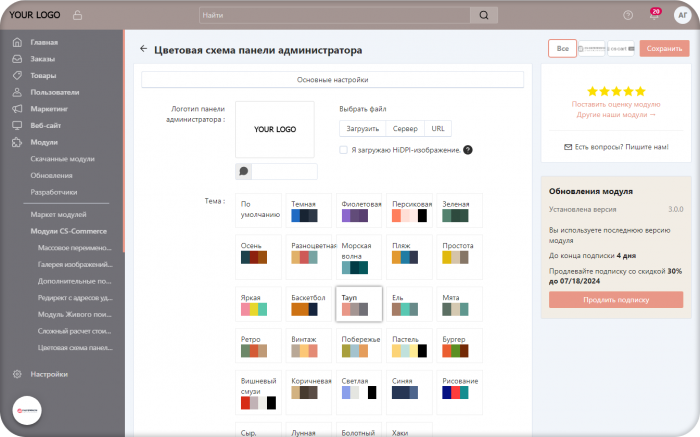
Task: Select the Баскетбол theme swatch
Action: 308,304
